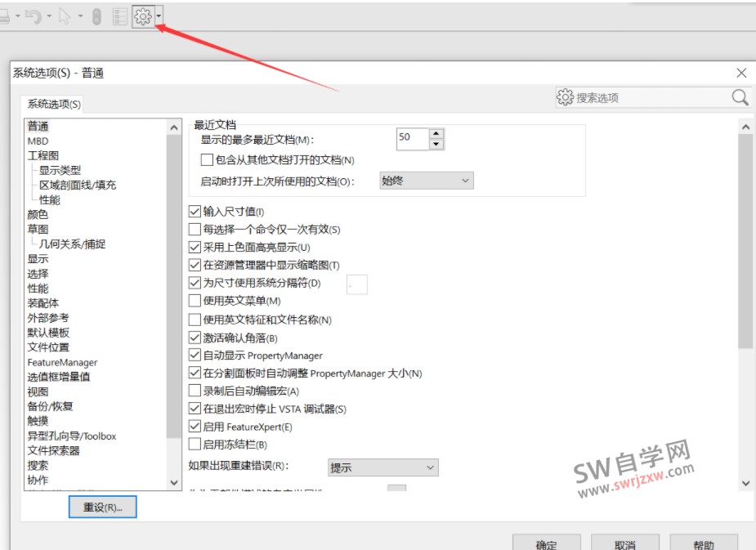The image size is (756, 550).
Task: Disable 输入尺寸值(I)
Action: [x=195, y=211]
